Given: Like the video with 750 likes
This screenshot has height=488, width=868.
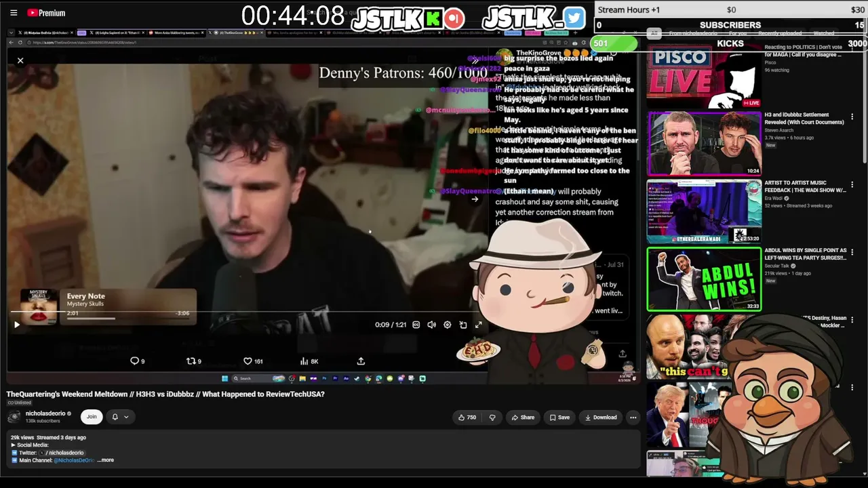Looking at the screenshot, I should 467,418.
